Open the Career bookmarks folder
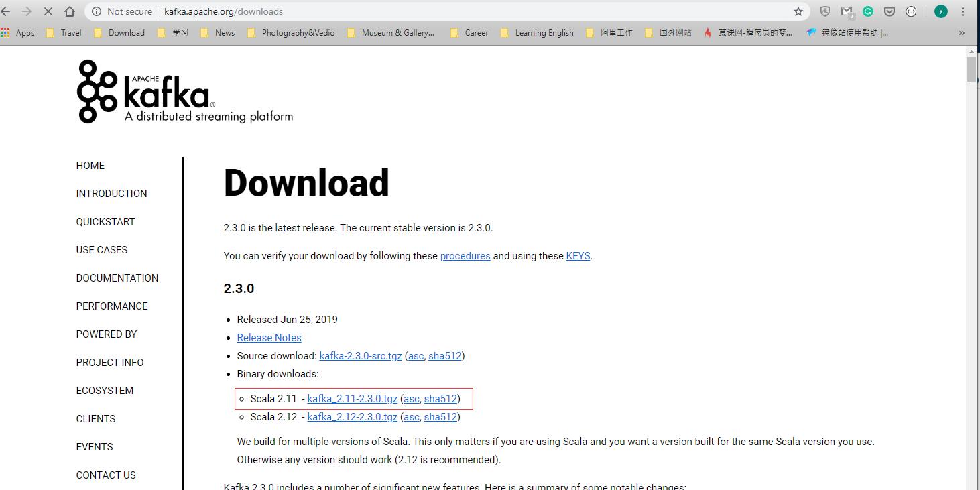The height and width of the screenshot is (490, 980). 469,32
